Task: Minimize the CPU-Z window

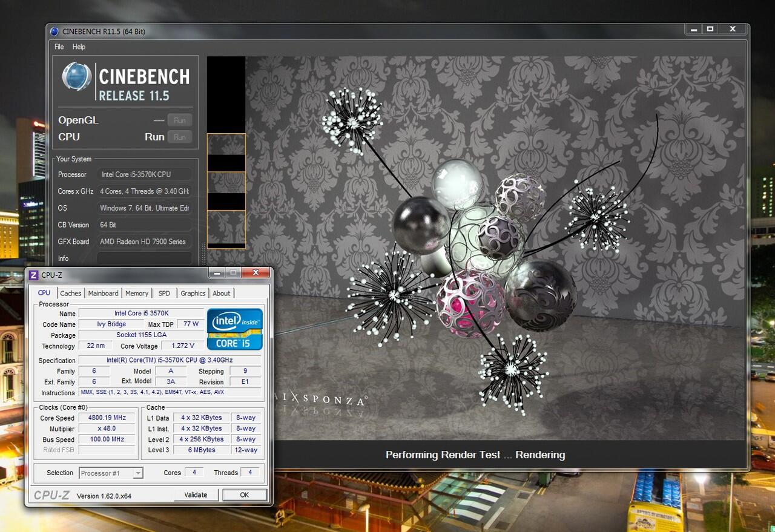Action: [217, 273]
